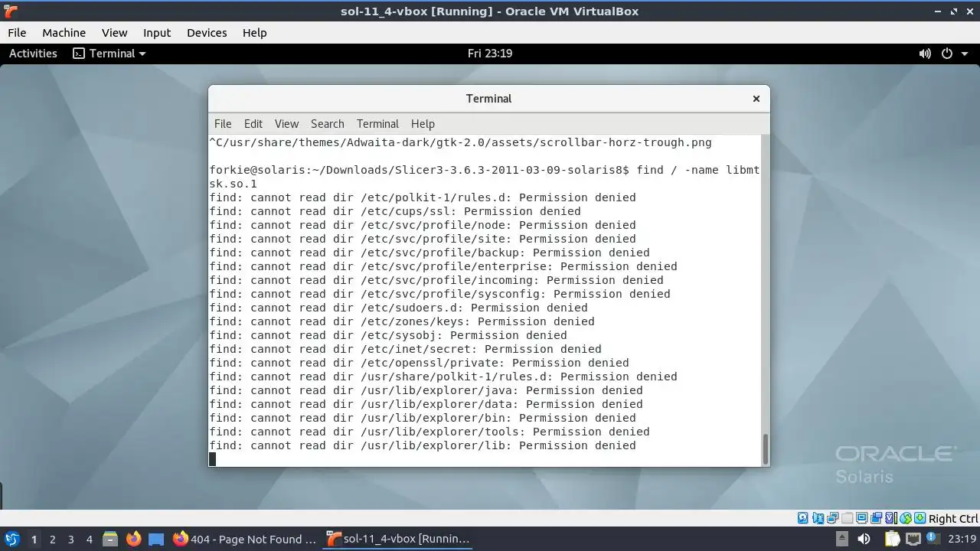This screenshot has height=551, width=980.
Task: Click the /usr/lib/explorer/java Permission denied line
Action: (x=426, y=390)
